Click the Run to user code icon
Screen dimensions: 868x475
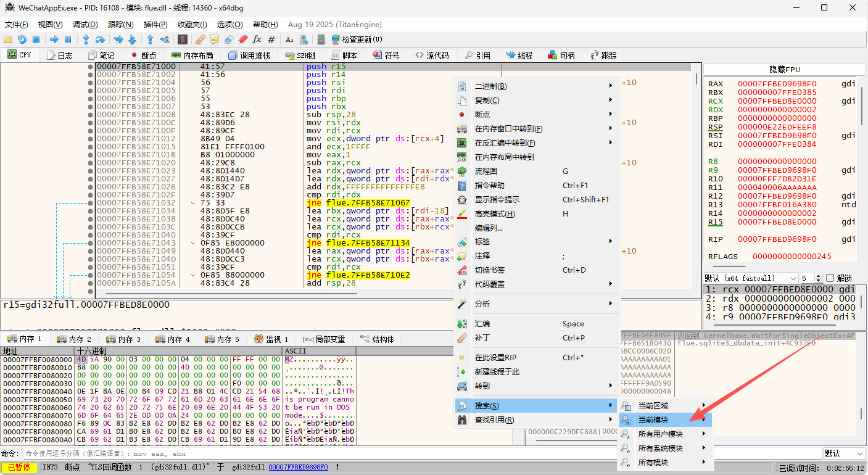165,39
